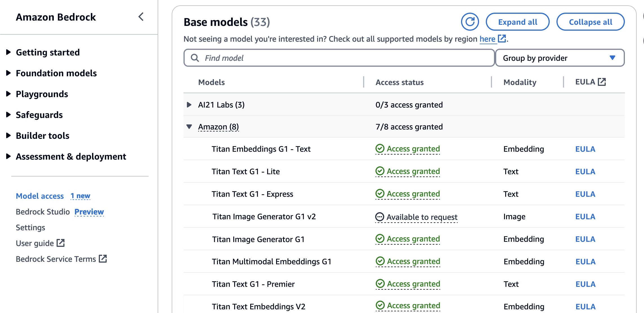Collapse the Amazon (8) provider group
The height and width of the screenshot is (313, 644).
(189, 127)
